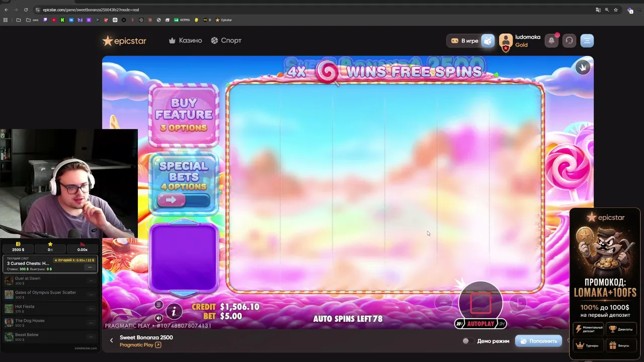
Task: Reload the page
Action: pos(26,10)
